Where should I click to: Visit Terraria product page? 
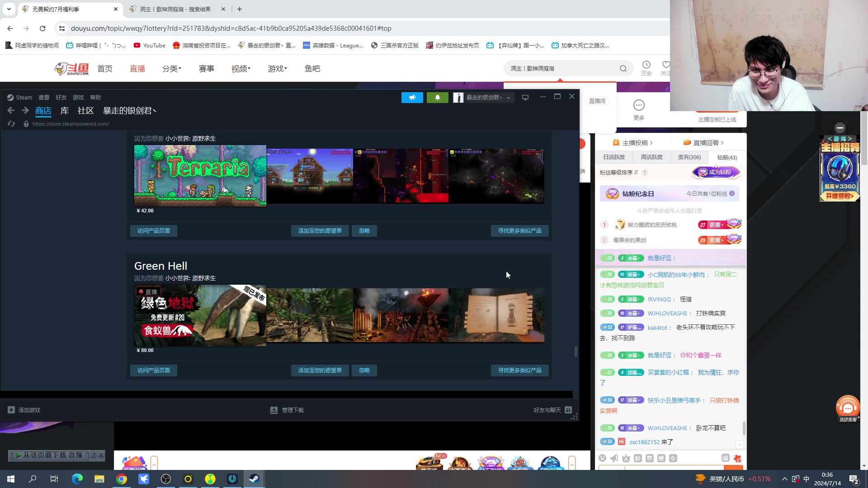154,231
